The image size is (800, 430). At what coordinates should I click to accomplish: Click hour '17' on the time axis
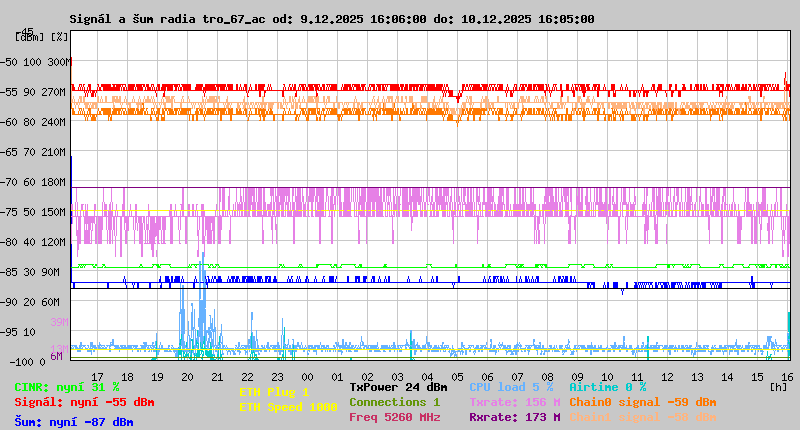click(97, 377)
